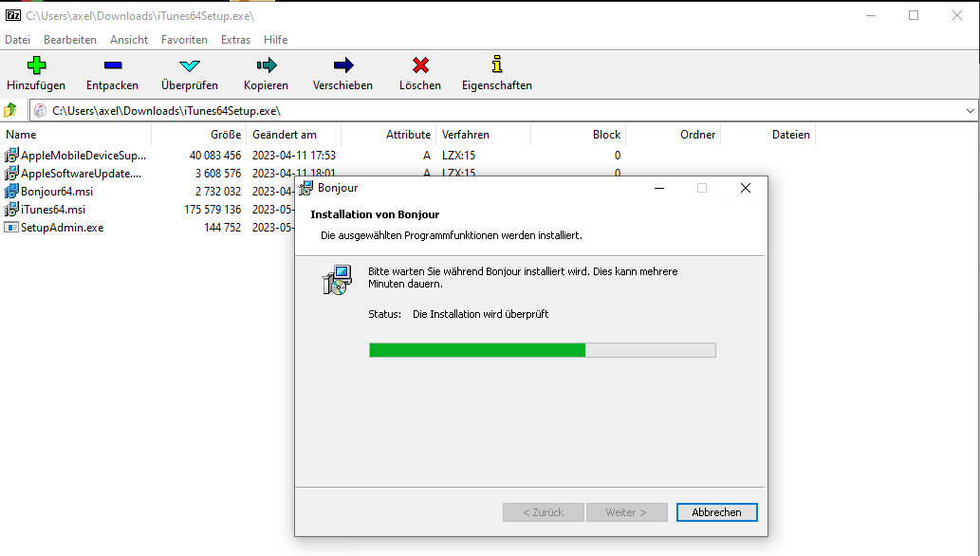The image size is (980, 556).
Task: Open the Ansicht menu
Action: (x=129, y=40)
